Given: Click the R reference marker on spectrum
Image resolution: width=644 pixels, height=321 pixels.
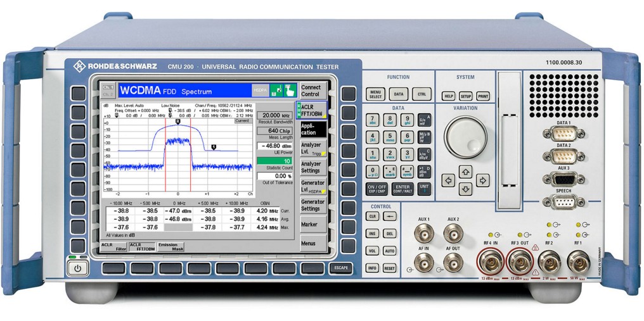Looking at the screenshot, I should pos(178,122).
